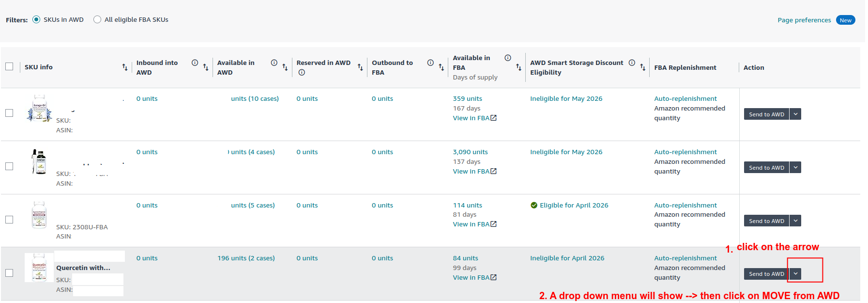868x303 pixels.
Task: Click info icon next to Inbound into AWD
Action: pos(195,63)
